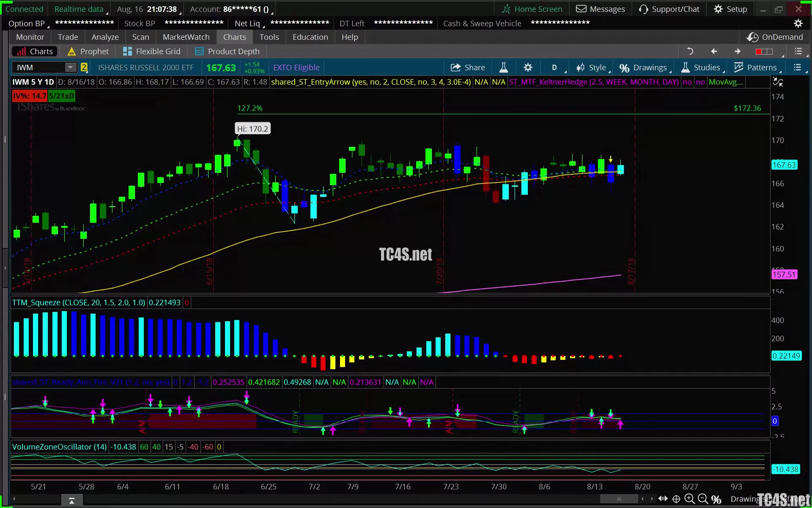Open the chart grid layout selector

coord(765,52)
